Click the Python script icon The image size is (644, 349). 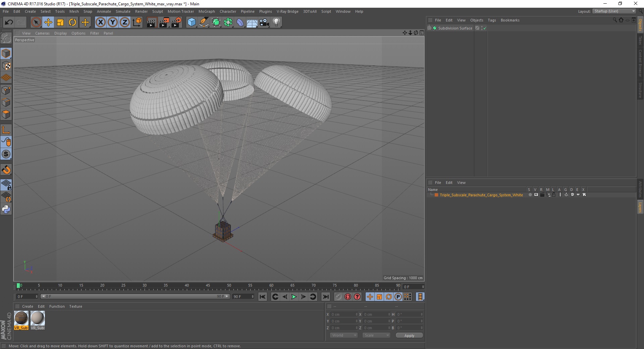(x=6, y=209)
